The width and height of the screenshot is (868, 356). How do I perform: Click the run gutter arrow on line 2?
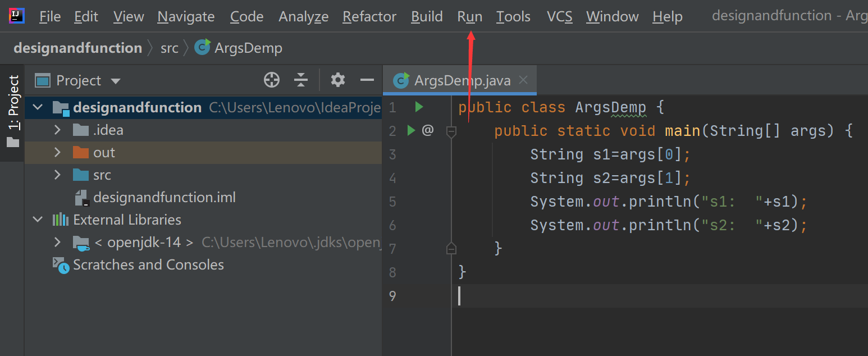[x=411, y=130]
